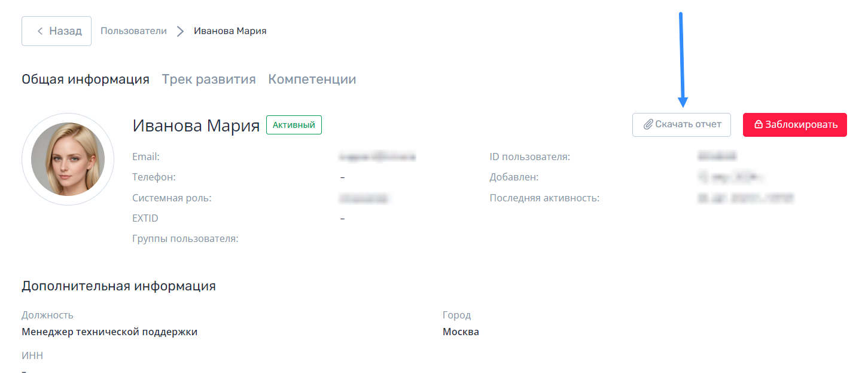Switch to the Компетенции tab

coord(312,79)
